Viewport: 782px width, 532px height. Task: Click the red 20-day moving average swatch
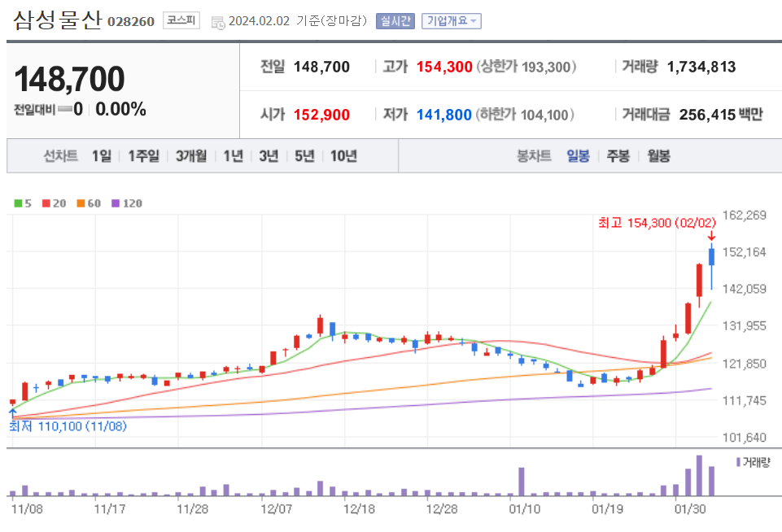tap(46, 203)
